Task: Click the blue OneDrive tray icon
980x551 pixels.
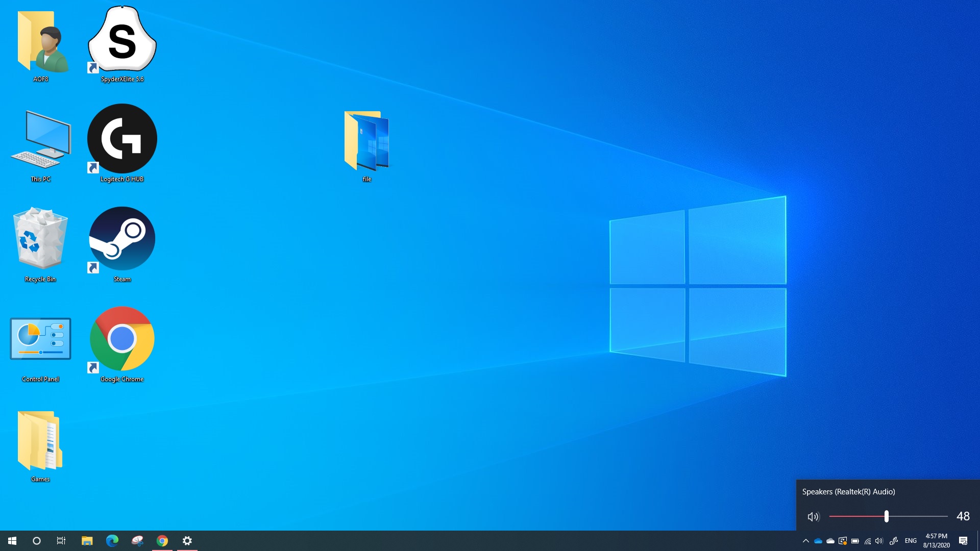Action: click(818, 541)
